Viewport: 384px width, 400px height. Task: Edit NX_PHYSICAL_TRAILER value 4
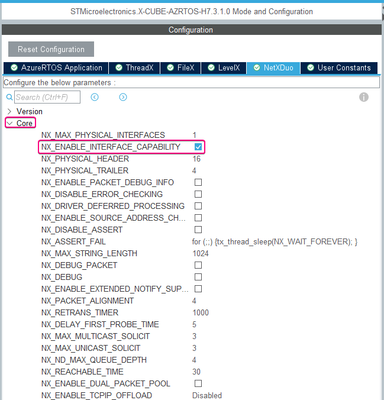[x=194, y=171]
